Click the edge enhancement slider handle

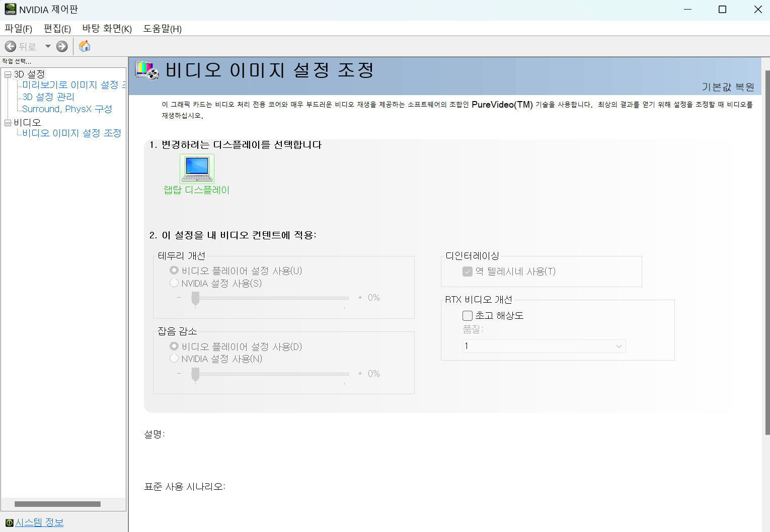tap(195, 299)
